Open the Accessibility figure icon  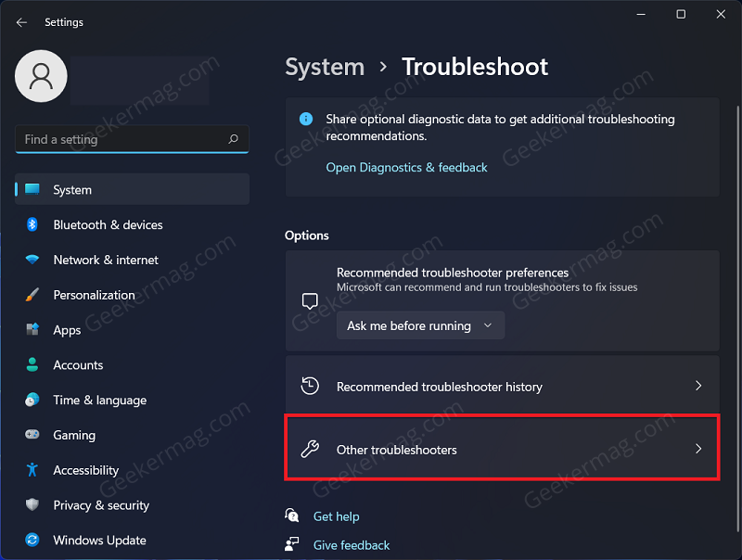(32, 470)
